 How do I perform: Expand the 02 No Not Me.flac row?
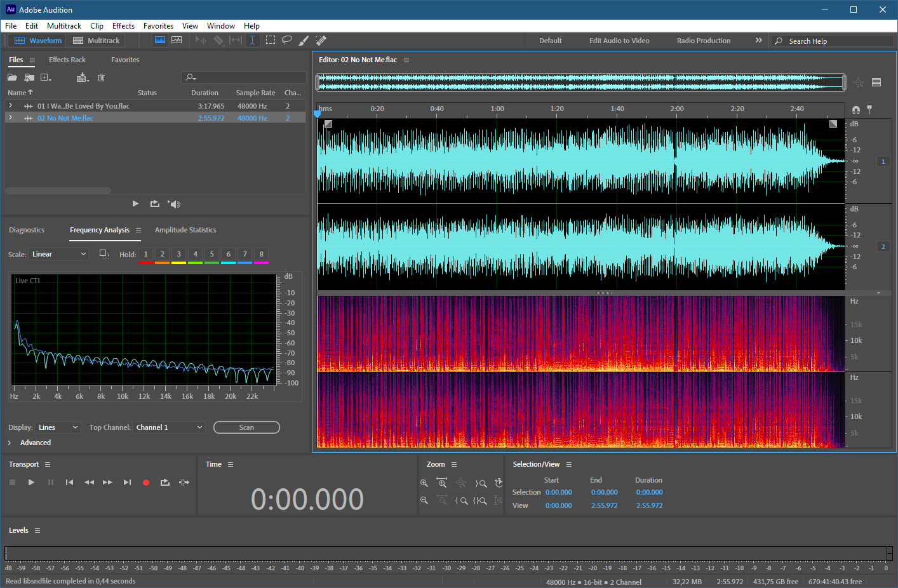pos(10,117)
